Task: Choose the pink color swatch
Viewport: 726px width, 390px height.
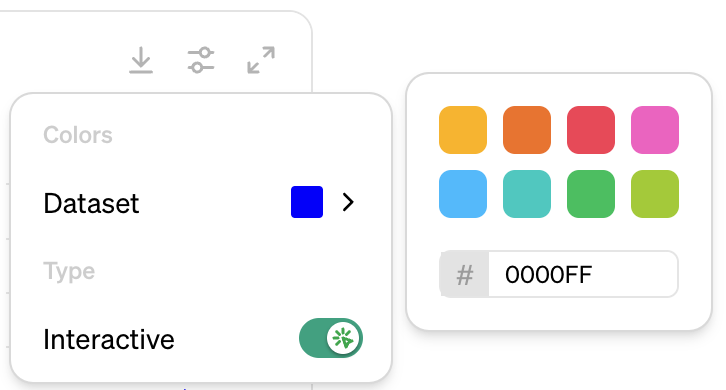Action: coord(655,130)
